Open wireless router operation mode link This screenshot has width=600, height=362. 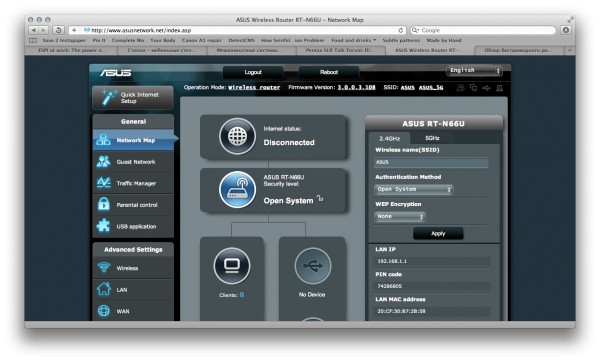(254, 88)
